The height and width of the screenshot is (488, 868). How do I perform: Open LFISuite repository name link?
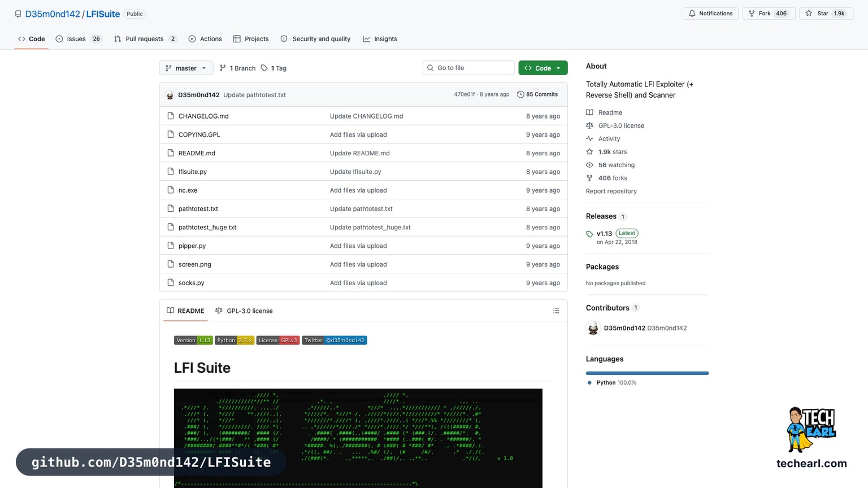[x=103, y=14]
